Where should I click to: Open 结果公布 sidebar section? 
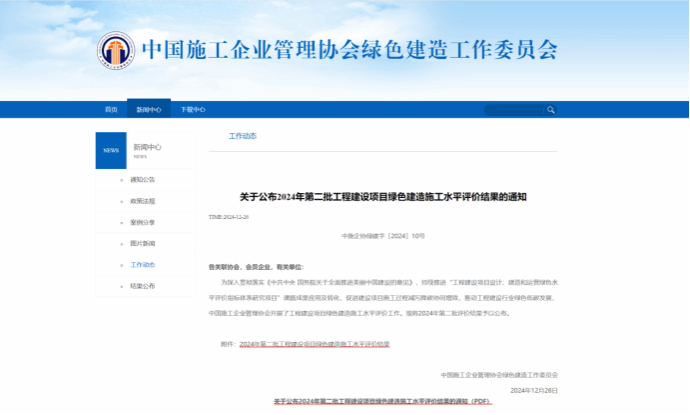pos(143,286)
